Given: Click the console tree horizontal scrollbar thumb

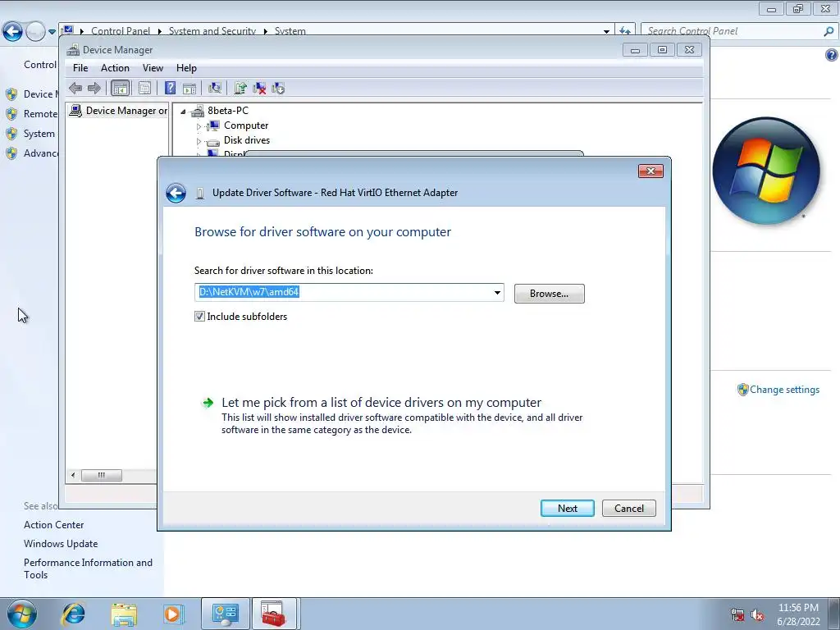Looking at the screenshot, I should tap(101, 475).
